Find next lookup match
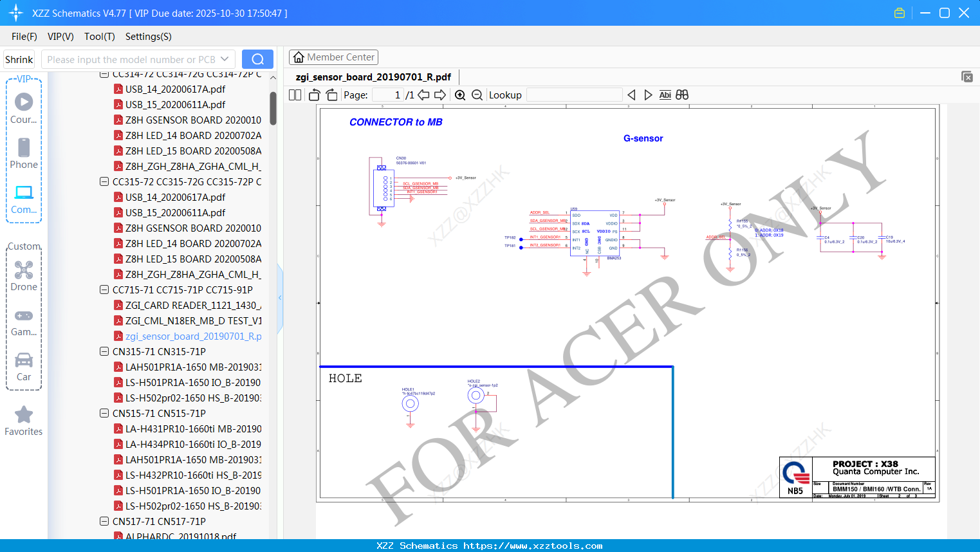This screenshot has width=980, height=552. pyautogui.click(x=648, y=95)
